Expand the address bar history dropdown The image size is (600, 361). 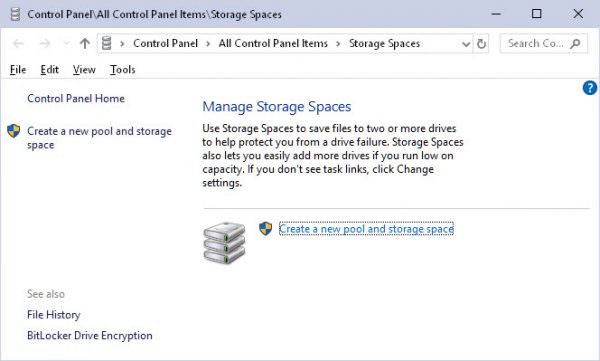[x=466, y=44]
